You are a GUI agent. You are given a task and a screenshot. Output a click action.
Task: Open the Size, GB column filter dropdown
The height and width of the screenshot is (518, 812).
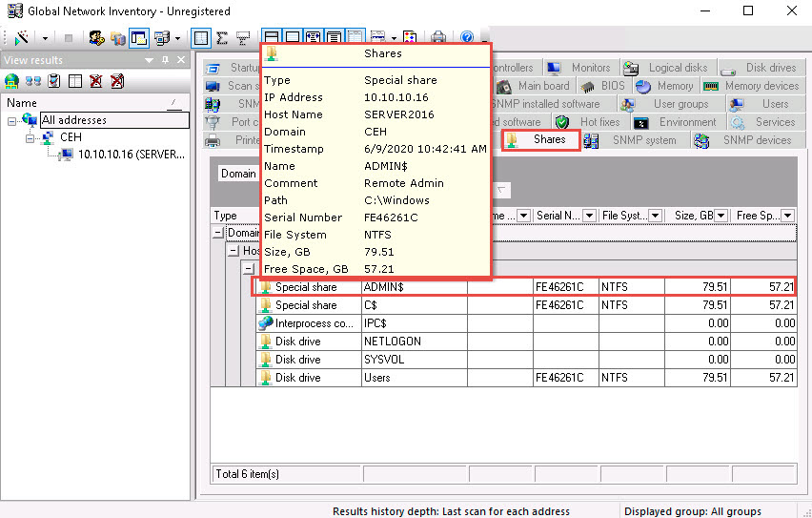[x=721, y=216]
